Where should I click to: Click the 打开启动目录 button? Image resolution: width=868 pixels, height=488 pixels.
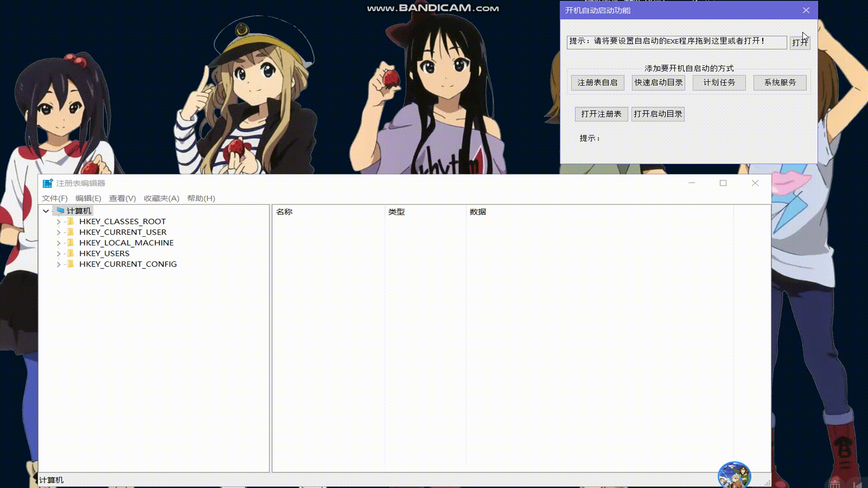[658, 114]
